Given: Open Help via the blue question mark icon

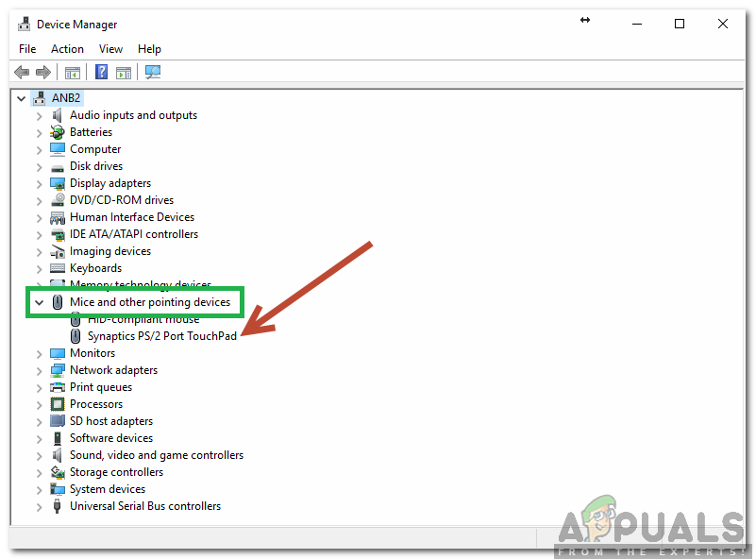Looking at the screenshot, I should tap(101, 73).
